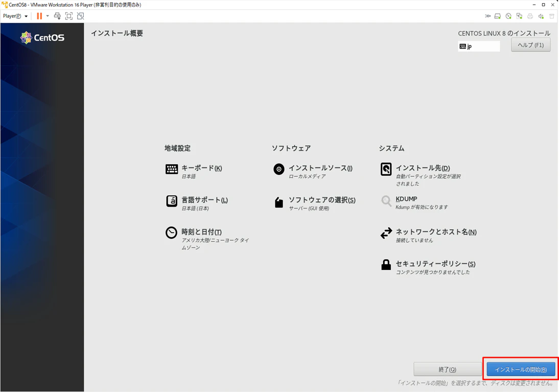Open the インストールソース(I) disc icon
This screenshot has height=392, width=559.
pyautogui.click(x=279, y=169)
